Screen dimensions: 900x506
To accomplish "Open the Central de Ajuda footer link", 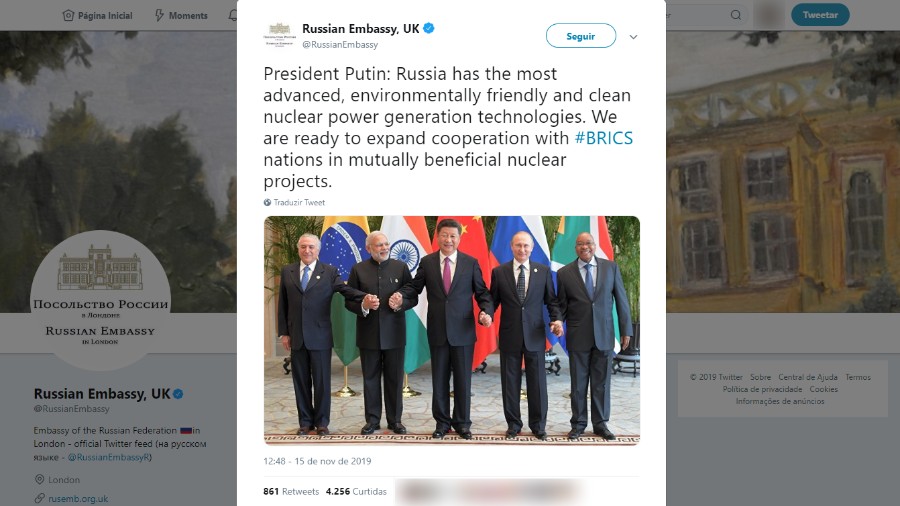I will tap(808, 377).
